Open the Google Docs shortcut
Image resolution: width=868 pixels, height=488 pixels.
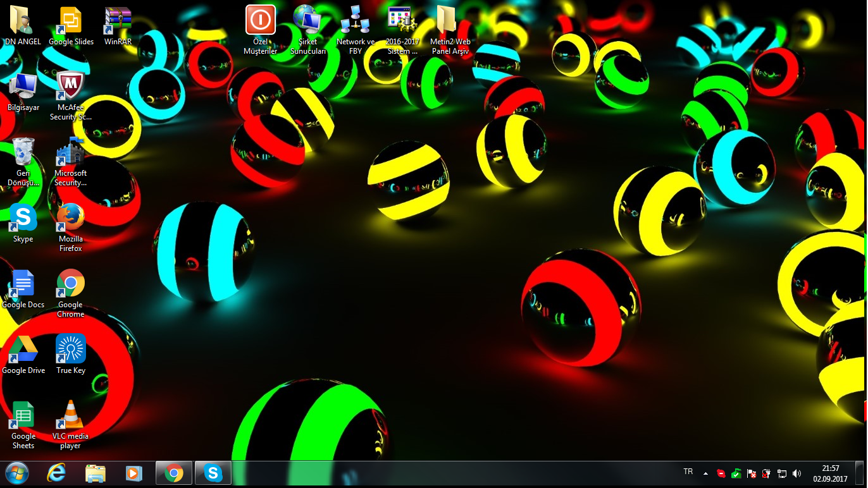point(23,290)
